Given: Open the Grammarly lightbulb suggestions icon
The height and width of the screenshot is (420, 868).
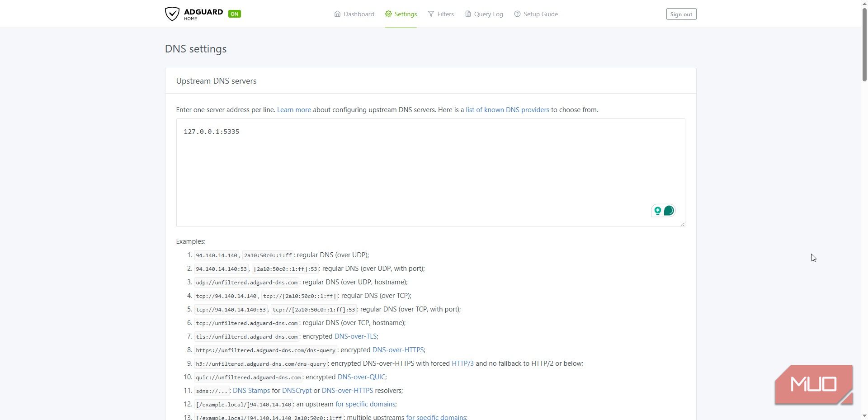Looking at the screenshot, I should [657, 211].
